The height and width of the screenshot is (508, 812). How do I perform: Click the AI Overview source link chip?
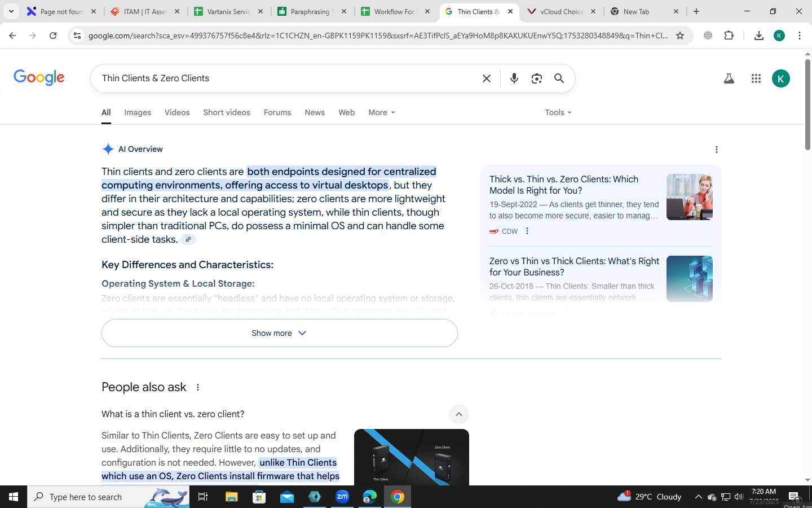pyautogui.click(x=188, y=239)
